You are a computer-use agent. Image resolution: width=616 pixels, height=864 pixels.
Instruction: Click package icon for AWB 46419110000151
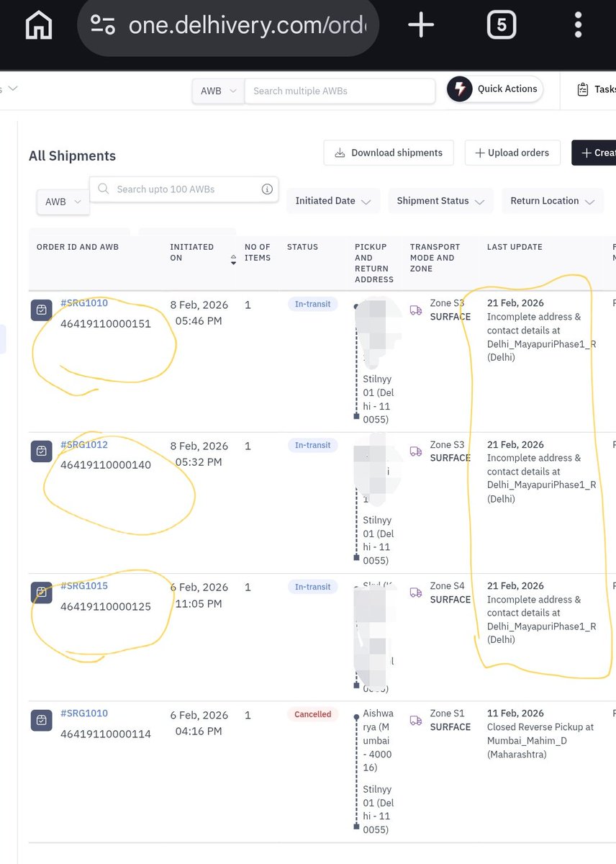42,310
